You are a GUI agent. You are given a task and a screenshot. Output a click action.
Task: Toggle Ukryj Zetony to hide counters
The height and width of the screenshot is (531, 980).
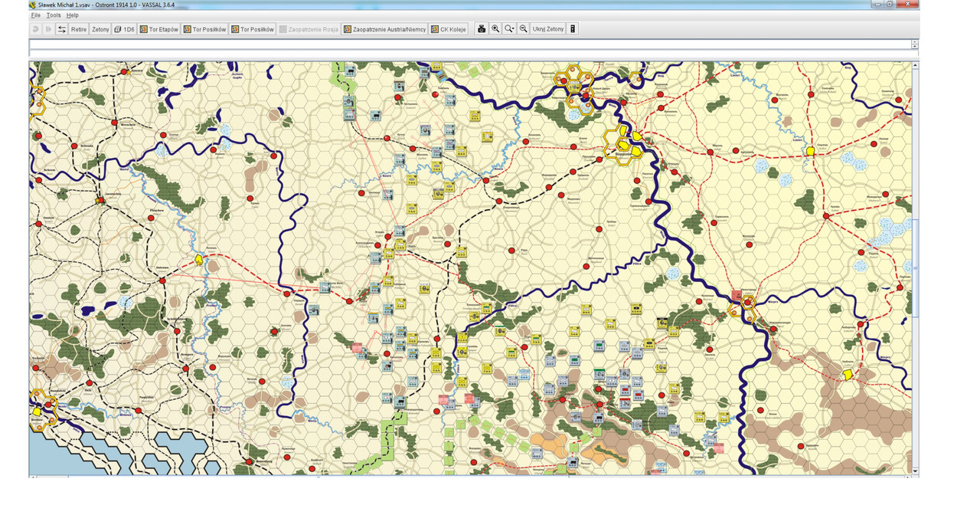pos(548,29)
